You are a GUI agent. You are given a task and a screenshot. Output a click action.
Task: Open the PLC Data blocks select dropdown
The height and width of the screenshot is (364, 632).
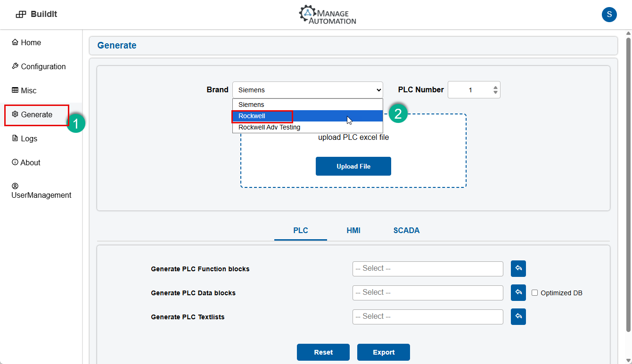click(428, 292)
